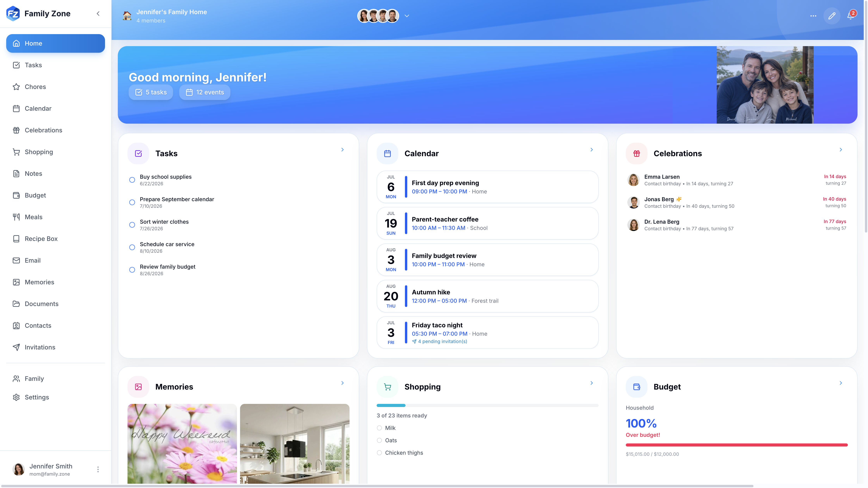Open Dr. Lena Berg's birthday entry
Image resolution: width=868 pixels, height=488 pixels.
pos(737,225)
